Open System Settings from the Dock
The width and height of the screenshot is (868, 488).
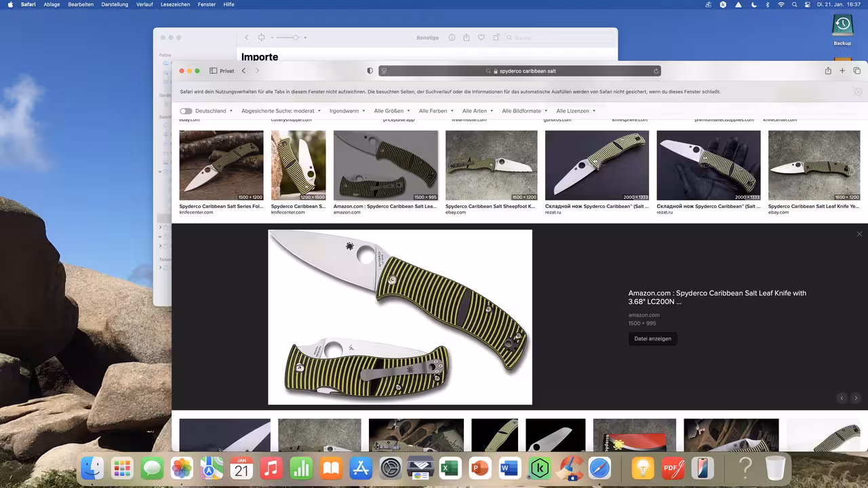point(391,468)
